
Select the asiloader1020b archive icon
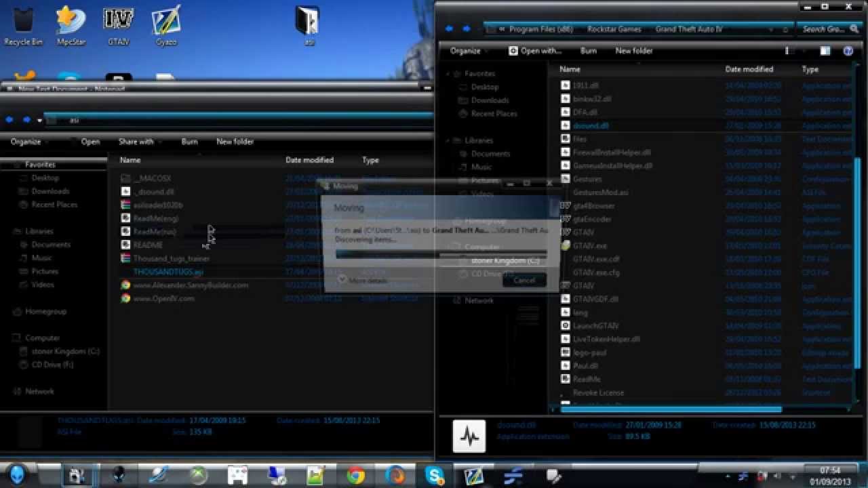(x=125, y=205)
